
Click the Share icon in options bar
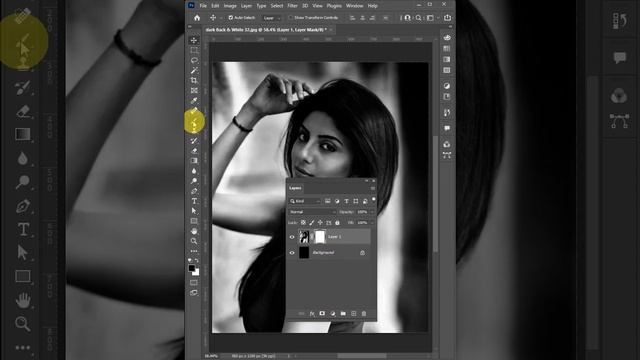tap(447, 18)
